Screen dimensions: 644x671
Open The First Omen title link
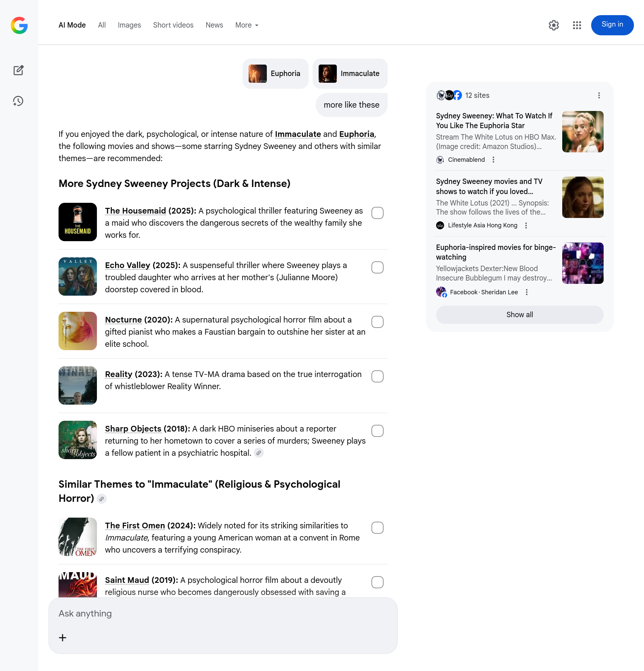pos(135,525)
